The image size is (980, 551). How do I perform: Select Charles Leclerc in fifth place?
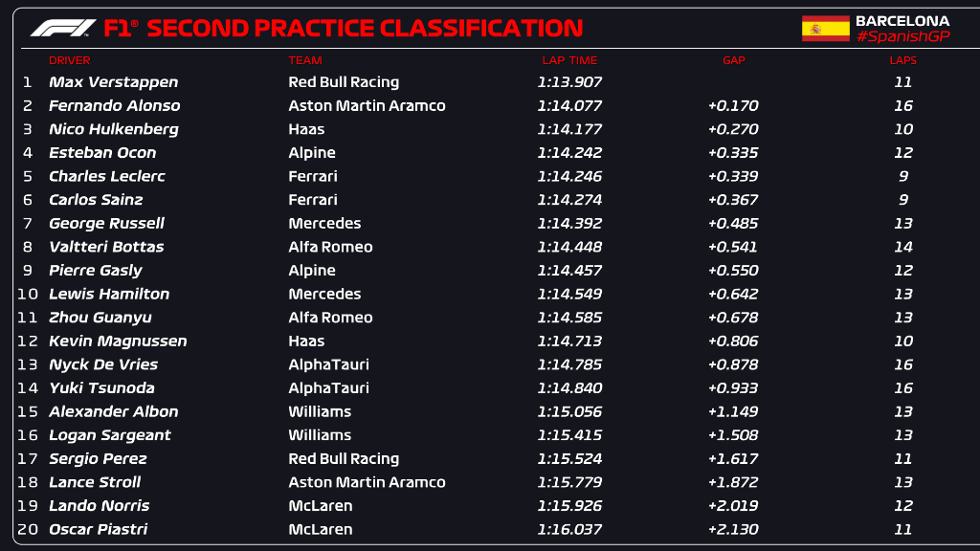pos(106,176)
